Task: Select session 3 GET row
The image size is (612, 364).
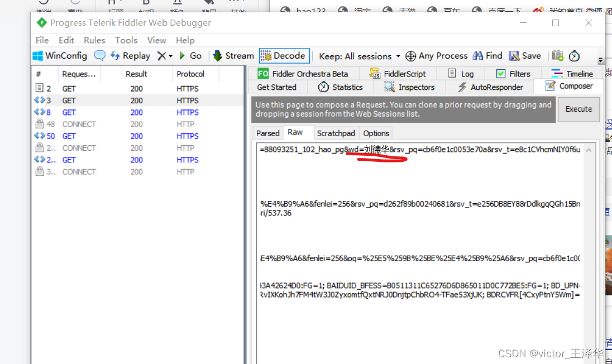Action: (x=137, y=100)
